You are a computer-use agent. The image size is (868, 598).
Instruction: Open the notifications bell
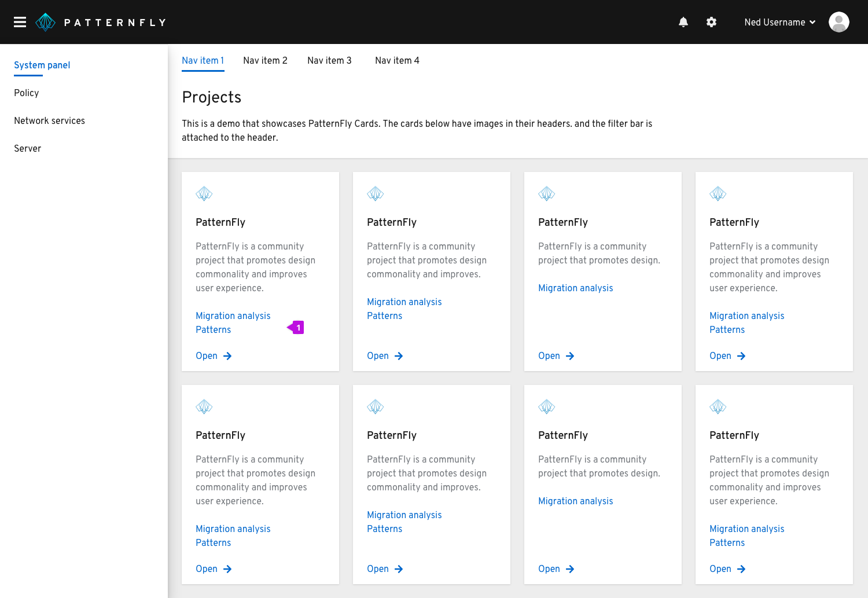(x=683, y=22)
